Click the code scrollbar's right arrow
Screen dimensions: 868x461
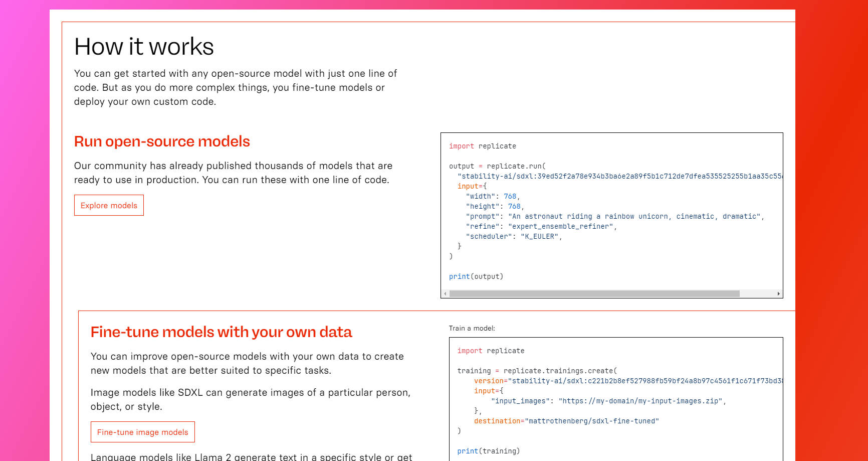778,294
